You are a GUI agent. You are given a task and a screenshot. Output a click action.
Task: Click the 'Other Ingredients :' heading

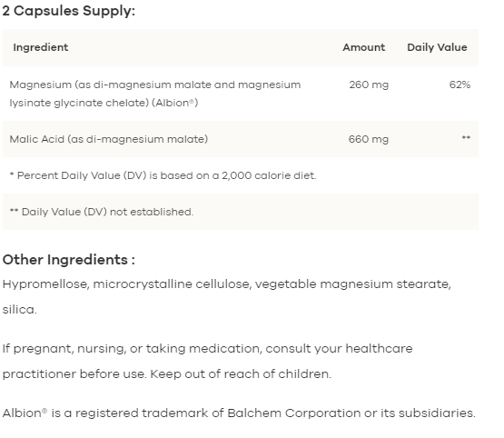[x=69, y=260]
